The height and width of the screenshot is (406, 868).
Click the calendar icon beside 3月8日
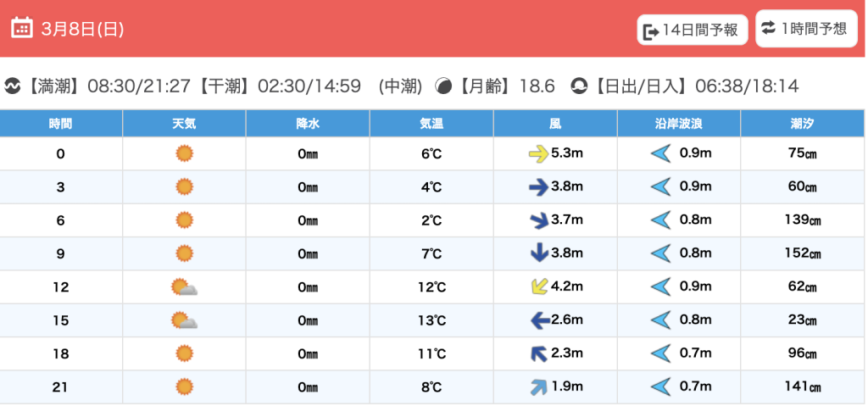[x=22, y=28]
